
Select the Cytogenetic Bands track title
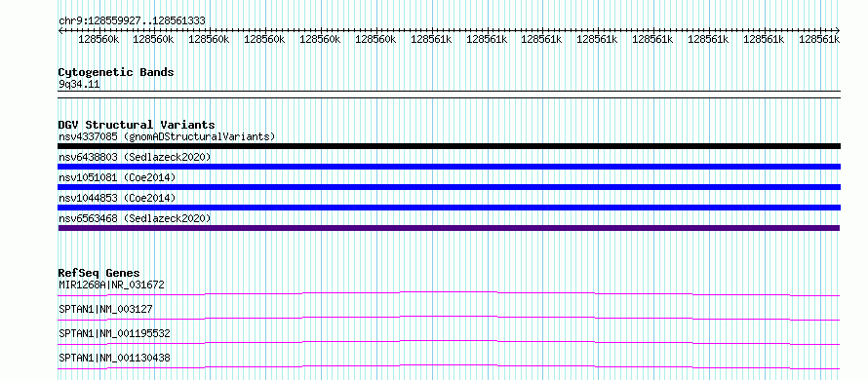click(116, 72)
